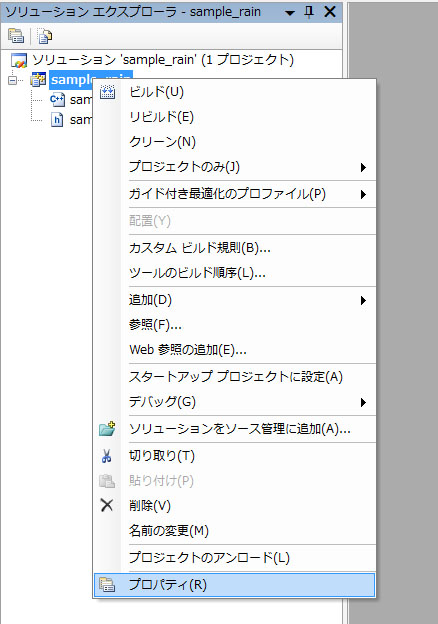Viewport: 438px width, 624px height.
Task: Click the Show All Files toolbar icon
Action: [x=45, y=36]
